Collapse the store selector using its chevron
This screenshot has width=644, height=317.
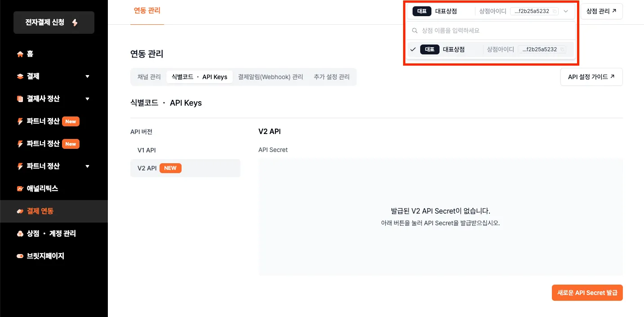coord(566,12)
